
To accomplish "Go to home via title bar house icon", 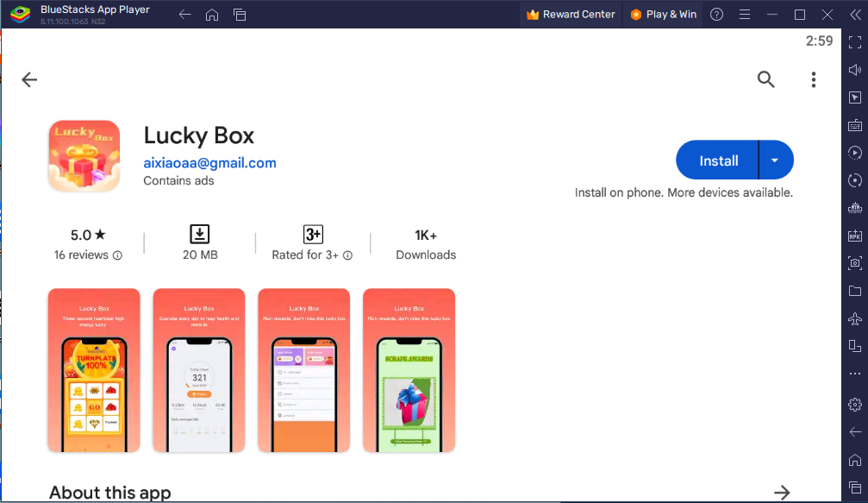I will coord(212,15).
